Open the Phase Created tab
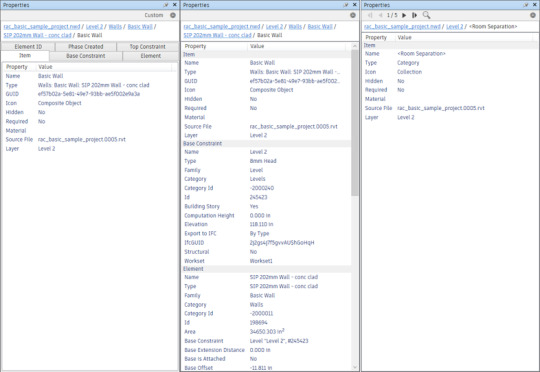The height and width of the screenshot is (372, 540). 86,46
